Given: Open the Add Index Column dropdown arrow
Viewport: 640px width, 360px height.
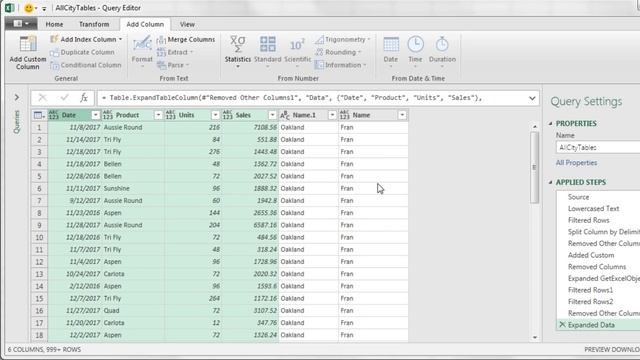Looking at the screenshot, I should [120, 39].
